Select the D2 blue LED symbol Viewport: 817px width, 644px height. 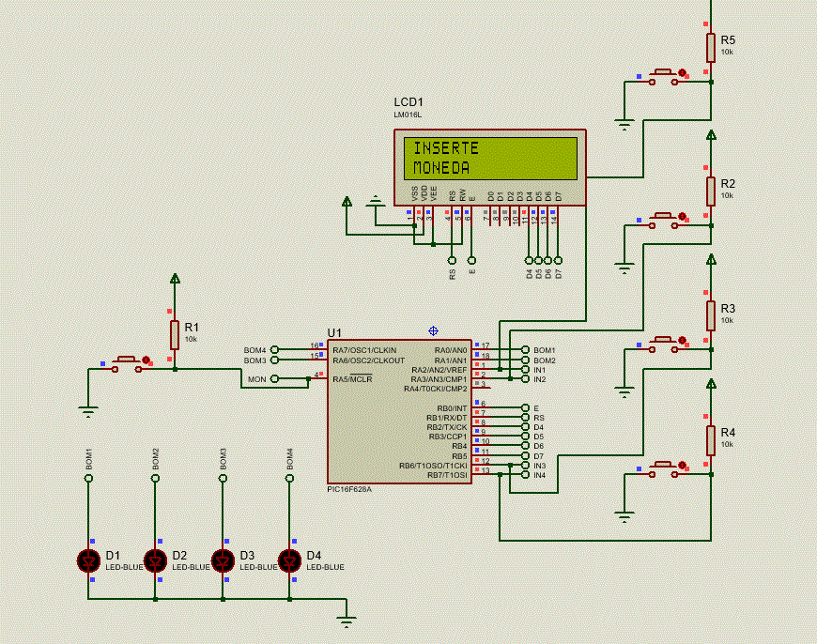[x=155, y=560]
